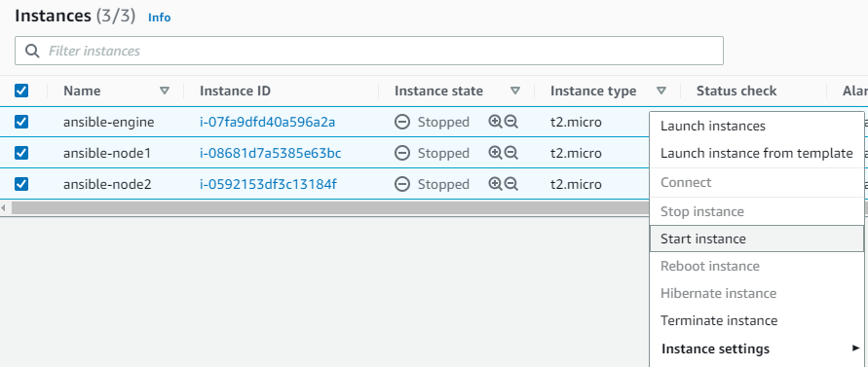Zoom in filter icon for ansible-engine state
Image resolution: width=868 pixels, height=367 pixels.
(495, 122)
